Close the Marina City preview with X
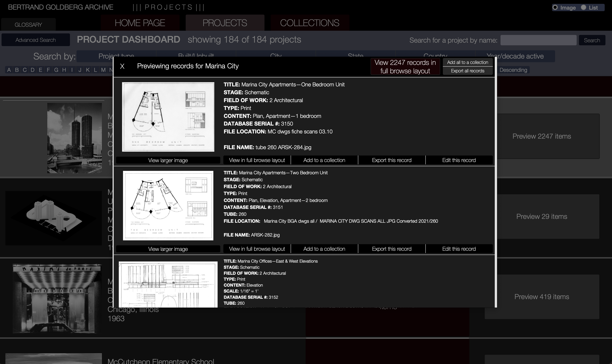Image resolution: width=612 pixels, height=364 pixels. (122, 66)
